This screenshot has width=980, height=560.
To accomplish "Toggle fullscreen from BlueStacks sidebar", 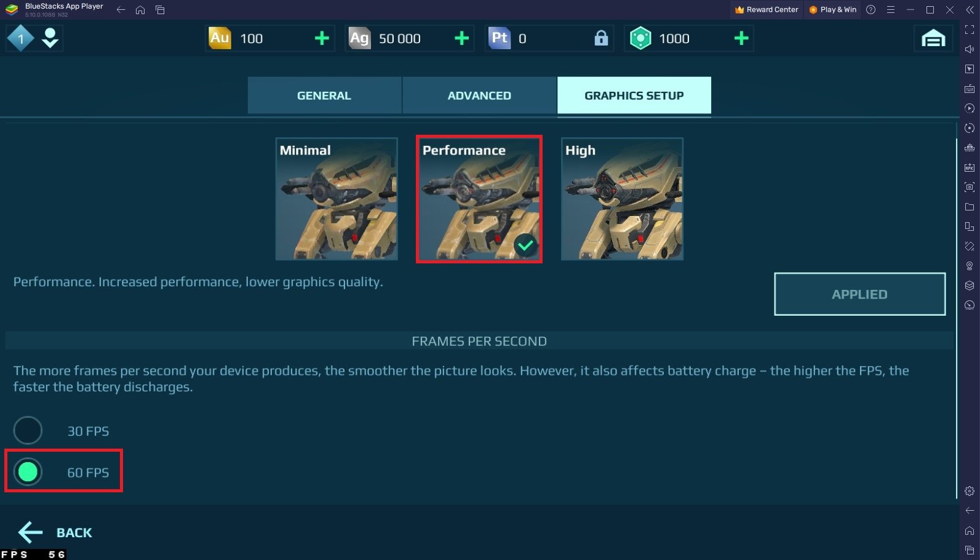I will pyautogui.click(x=970, y=30).
